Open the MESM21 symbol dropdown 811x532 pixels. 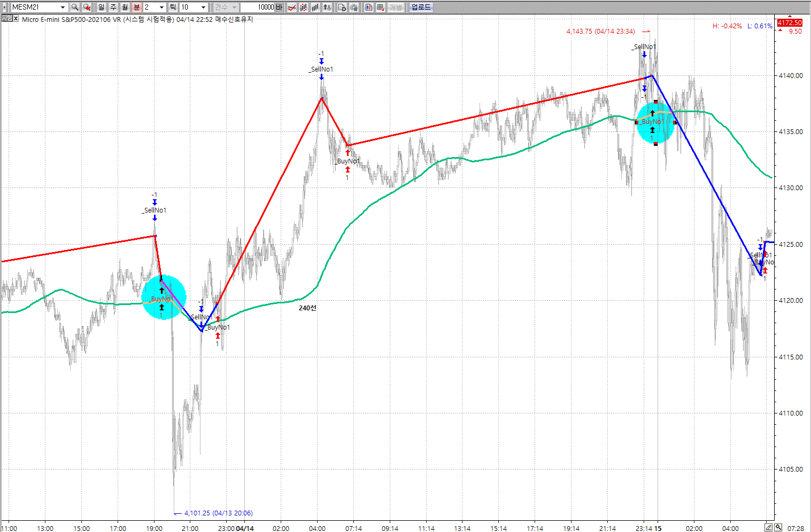coord(63,7)
